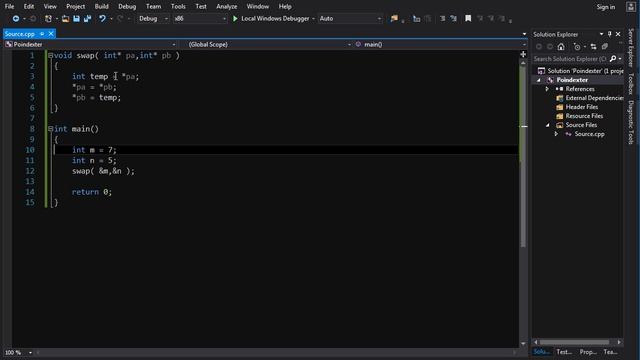Click the Navigate Backward toolbar arrow
Viewport: 640px width, 360px height.
(x=16, y=19)
